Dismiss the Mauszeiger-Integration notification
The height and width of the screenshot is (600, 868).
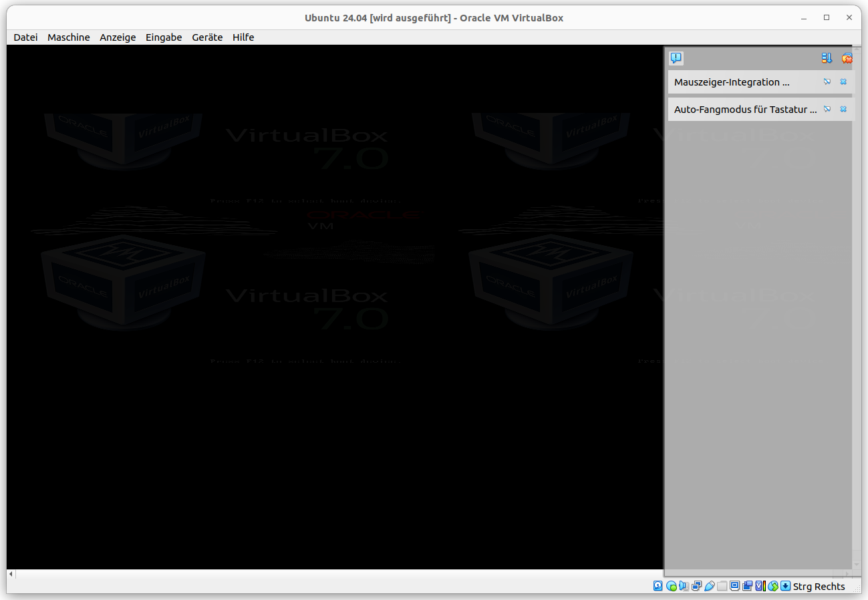point(843,82)
